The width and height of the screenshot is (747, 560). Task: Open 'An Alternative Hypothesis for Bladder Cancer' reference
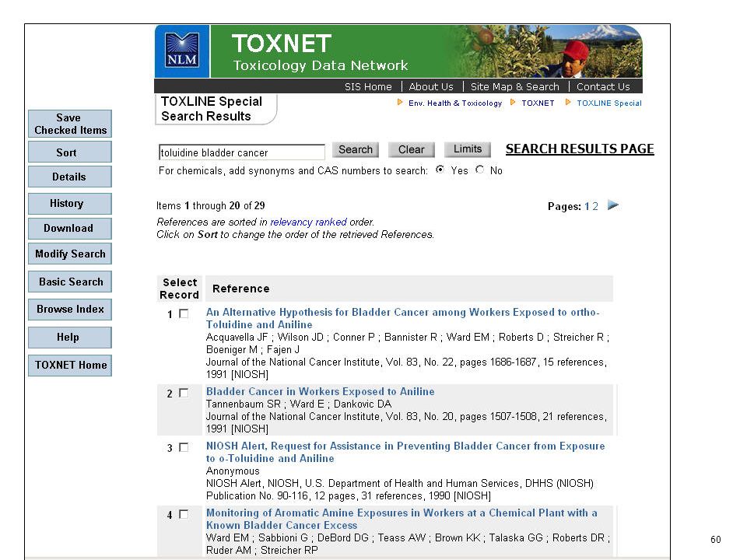[x=402, y=318]
